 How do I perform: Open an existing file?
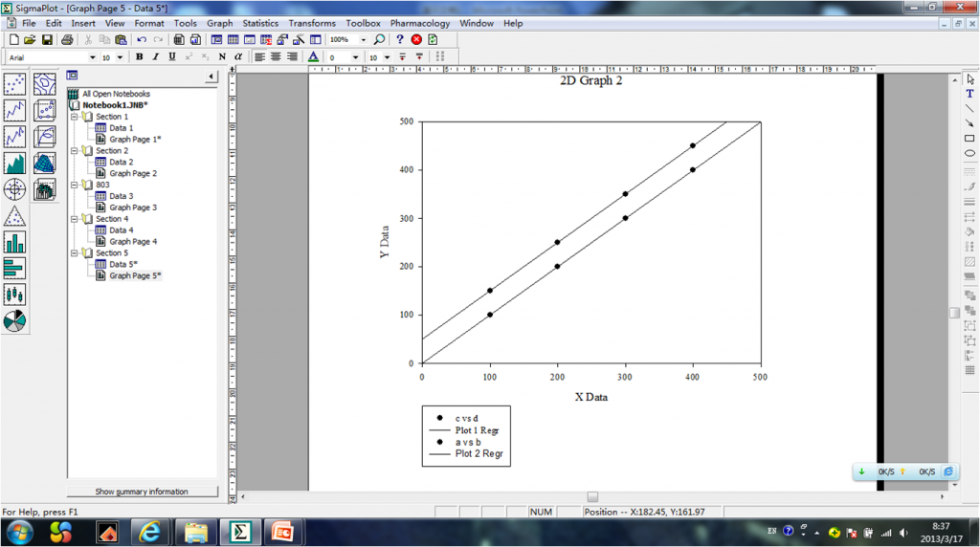[30, 40]
